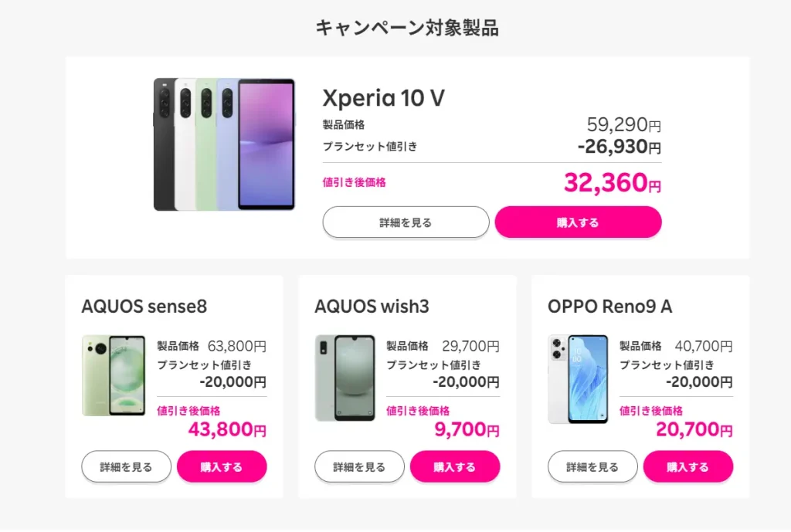791x532 pixels.
Task: Click 購入する on the AQUOS wish3 card
Action: 455,466
